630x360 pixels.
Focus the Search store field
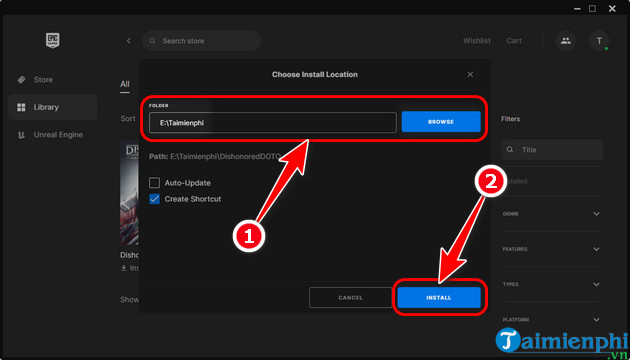202,41
